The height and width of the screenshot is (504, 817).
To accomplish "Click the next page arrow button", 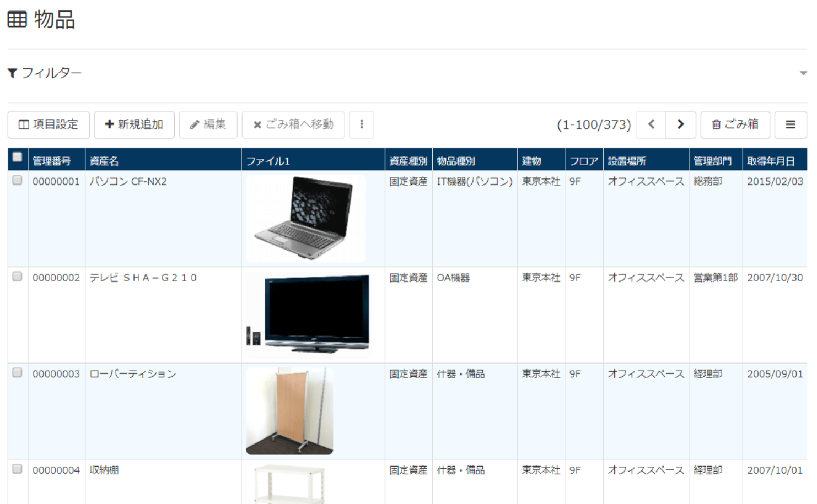I will pos(681,124).
